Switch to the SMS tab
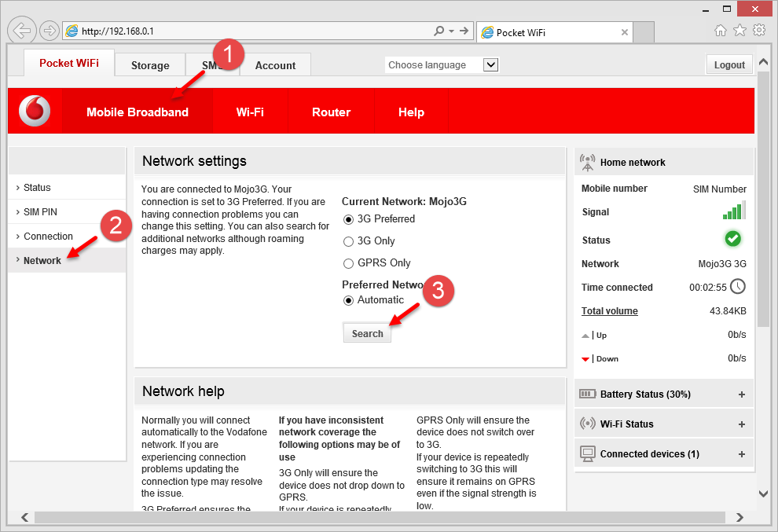This screenshot has height=532, width=778. coord(212,65)
